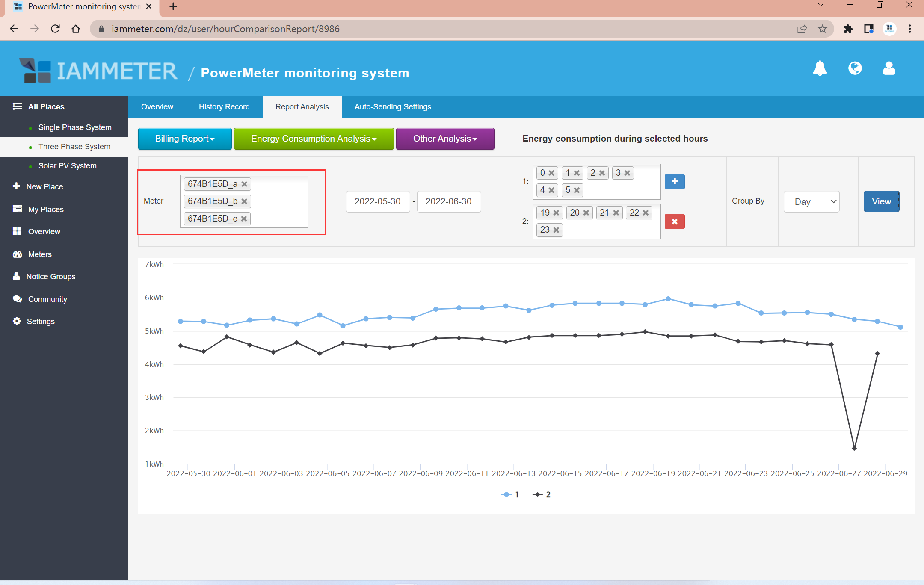Remove meter 674B1E5D_a tag
The width and height of the screenshot is (924, 585).
point(244,184)
